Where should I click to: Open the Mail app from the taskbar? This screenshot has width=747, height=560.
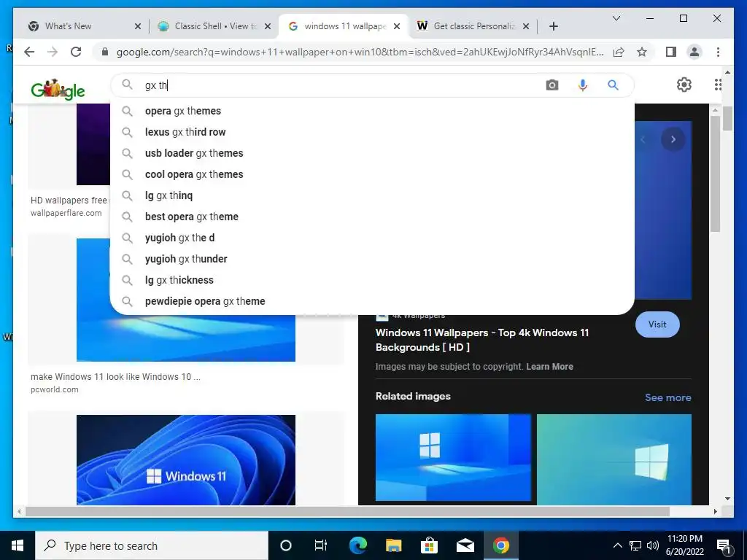pos(465,545)
